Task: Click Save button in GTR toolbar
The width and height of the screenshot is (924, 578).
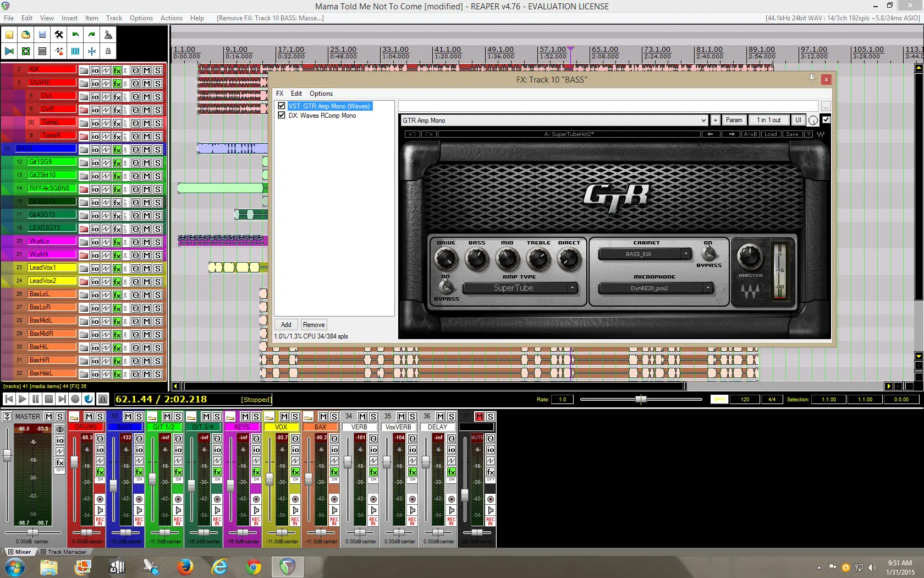Action: click(x=792, y=134)
